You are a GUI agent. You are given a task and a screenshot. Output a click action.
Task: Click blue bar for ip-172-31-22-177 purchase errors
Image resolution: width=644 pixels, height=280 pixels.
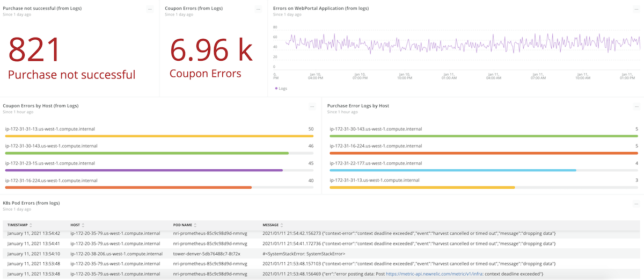click(453, 170)
